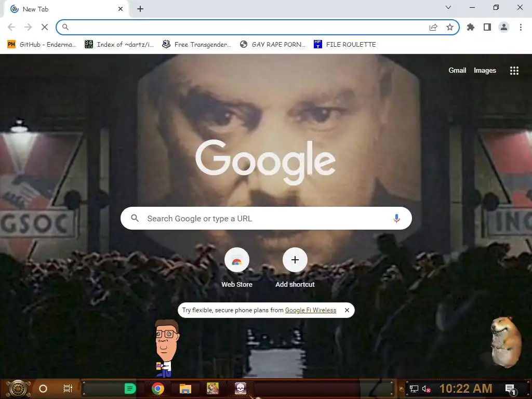Open the FILE ROULETTE bookmark
The image size is (532, 399).
[345, 45]
